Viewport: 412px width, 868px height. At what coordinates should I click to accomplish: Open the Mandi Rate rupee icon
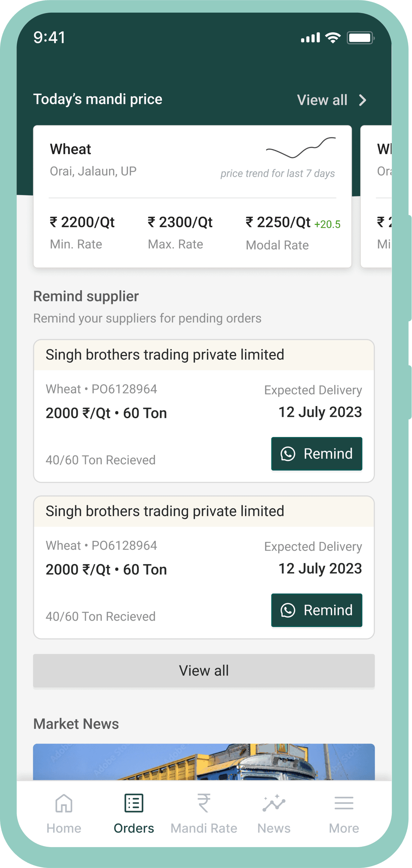point(204,803)
